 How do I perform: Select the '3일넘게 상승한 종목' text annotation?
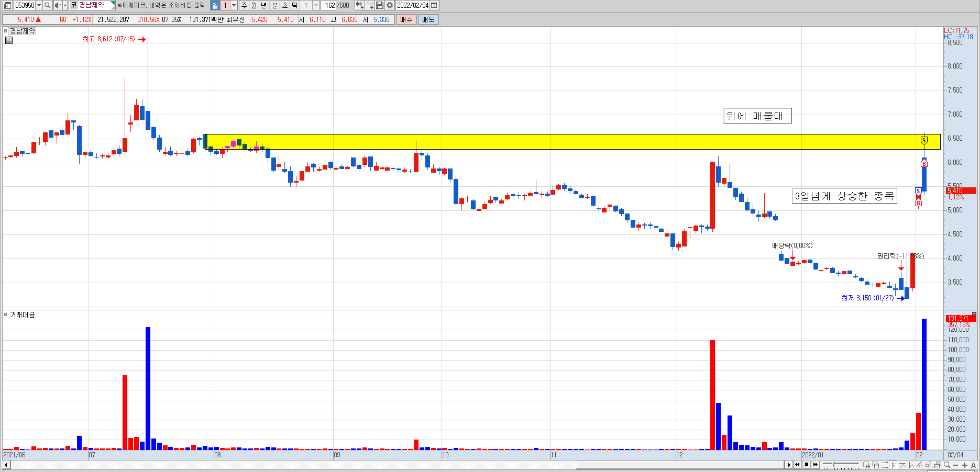[x=844, y=196]
